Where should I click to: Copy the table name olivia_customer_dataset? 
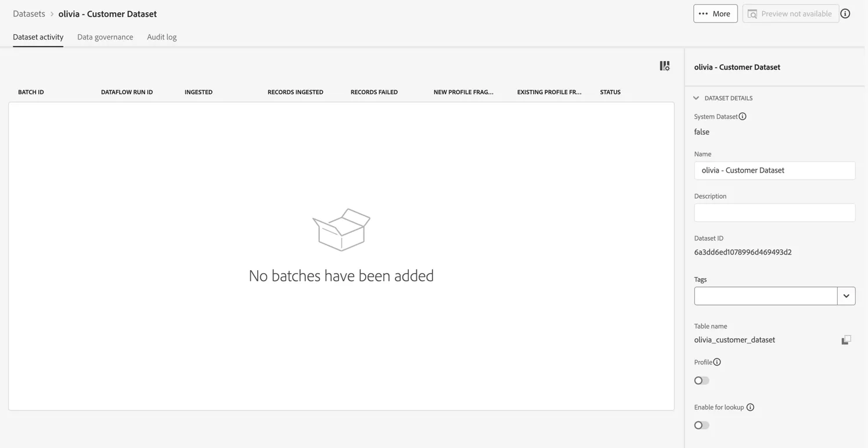(846, 340)
